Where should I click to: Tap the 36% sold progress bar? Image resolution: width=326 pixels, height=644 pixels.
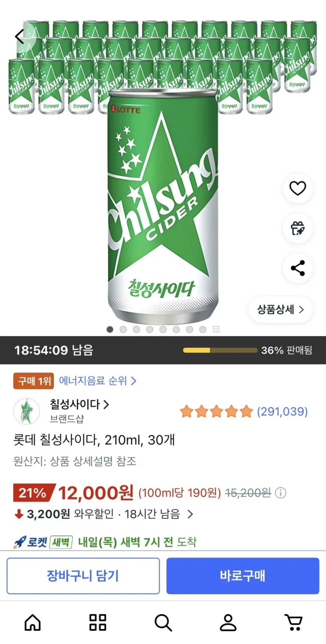pos(220,350)
